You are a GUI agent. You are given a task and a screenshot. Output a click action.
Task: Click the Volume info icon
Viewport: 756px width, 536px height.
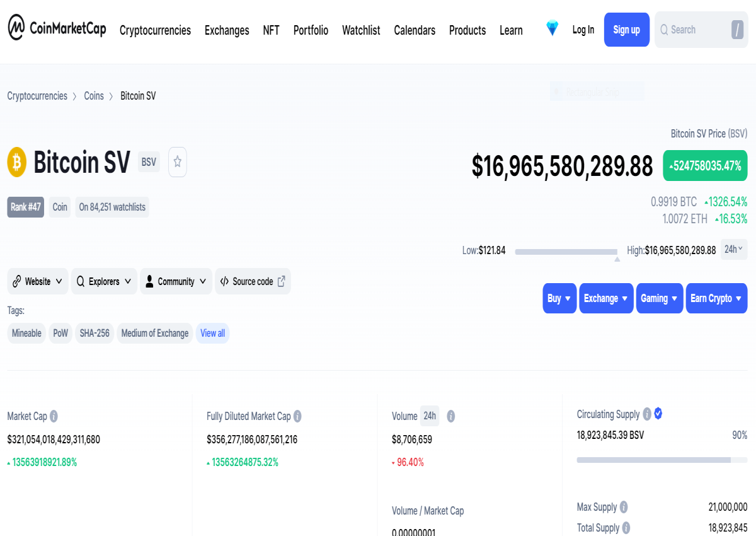450,416
